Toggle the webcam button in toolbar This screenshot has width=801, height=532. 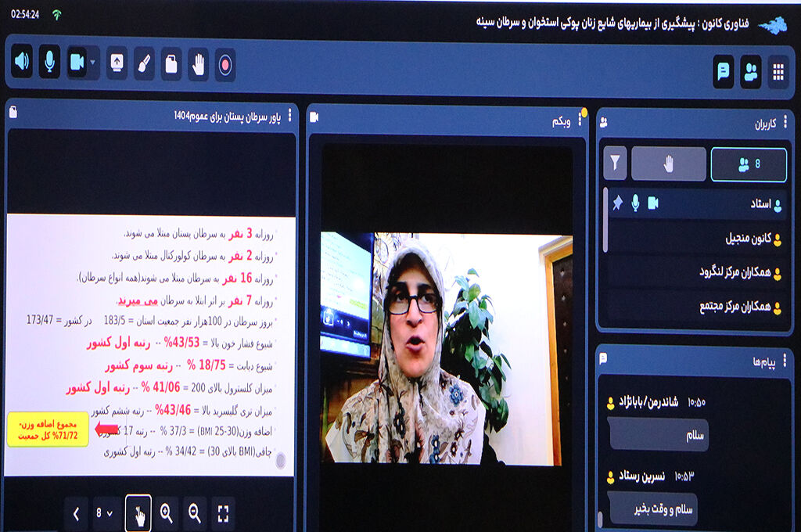click(77, 63)
